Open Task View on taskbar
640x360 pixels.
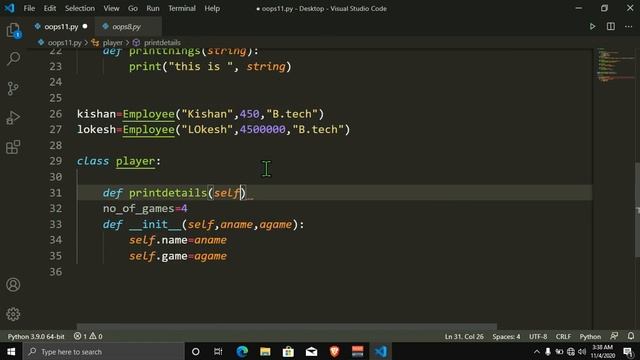pos(218,351)
